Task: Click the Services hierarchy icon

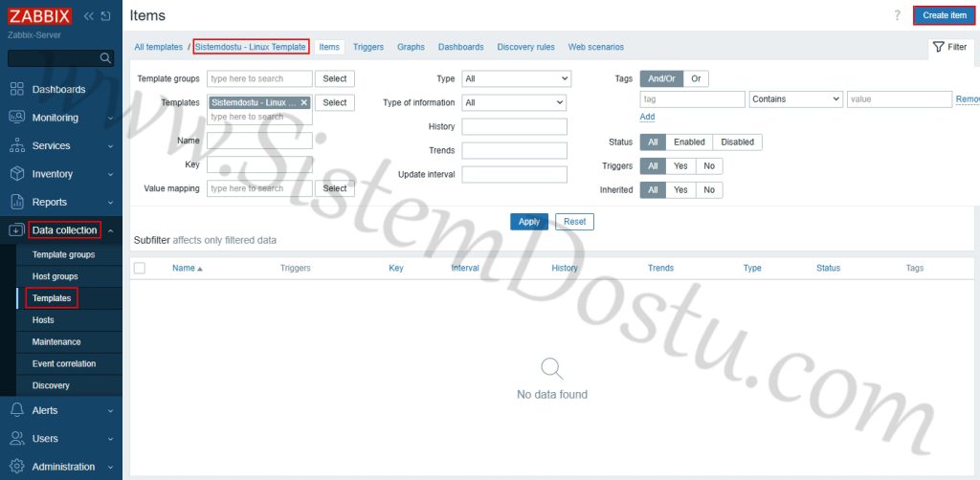Action: click(x=17, y=145)
